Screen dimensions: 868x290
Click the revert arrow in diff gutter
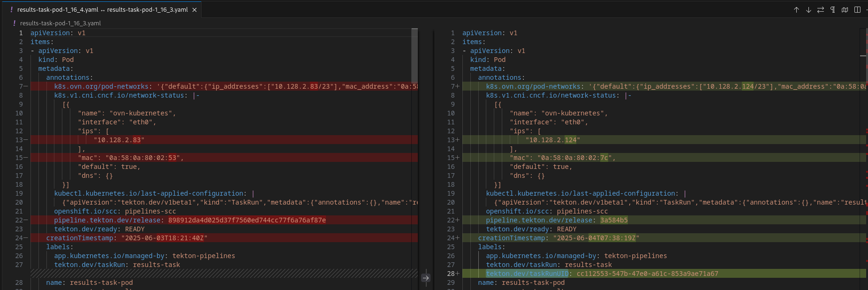click(x=425, y=278)
